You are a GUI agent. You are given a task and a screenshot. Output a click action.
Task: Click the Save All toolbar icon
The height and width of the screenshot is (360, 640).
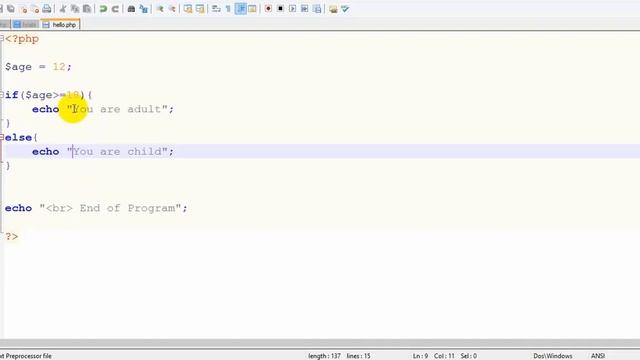[x=11, y=9]
